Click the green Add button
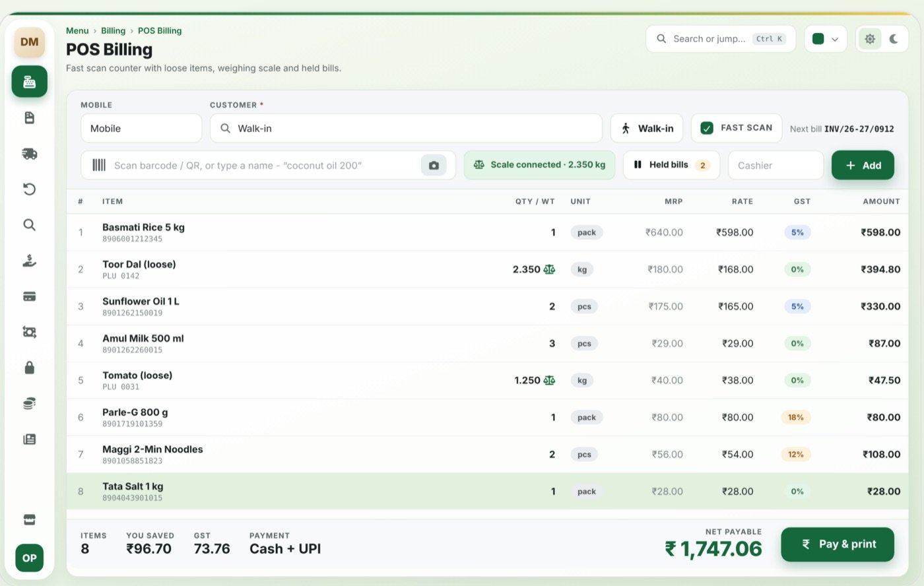Image resolution: width=924 pixels, height=586 pixels. (x=863, y=165)
